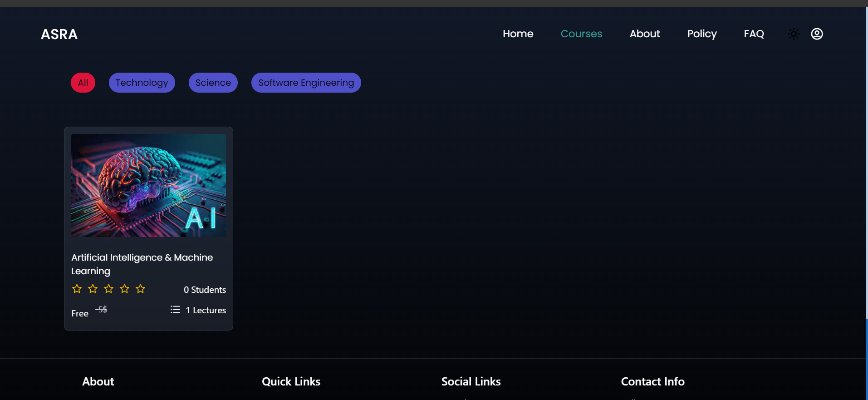Filter courses by Software Engineering
Image resolution: width=868 pixels, height=400 pixels.
(306, 83)
